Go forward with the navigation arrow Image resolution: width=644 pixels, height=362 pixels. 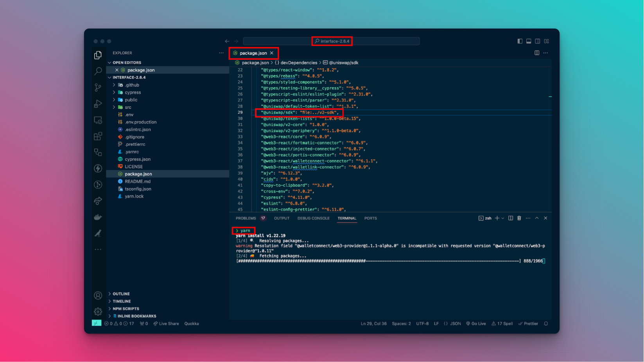[236, 41]
